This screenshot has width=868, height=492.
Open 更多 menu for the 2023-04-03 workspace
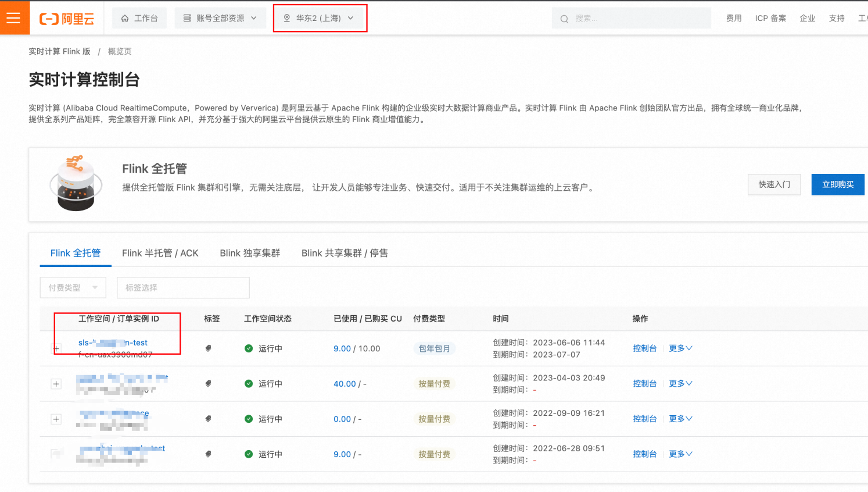(x=680, y=384)
